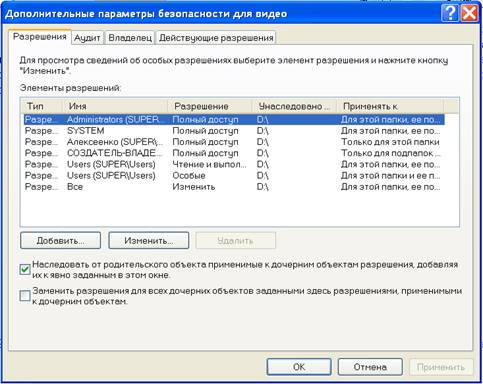Select the Users row with Чтение и выпол...

[234, 164]
